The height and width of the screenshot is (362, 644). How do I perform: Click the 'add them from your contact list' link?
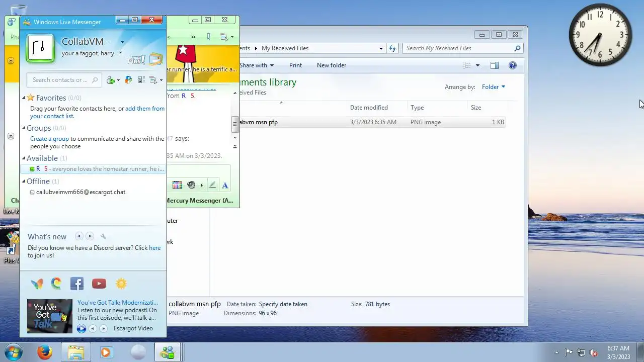(x=97, y=112)
